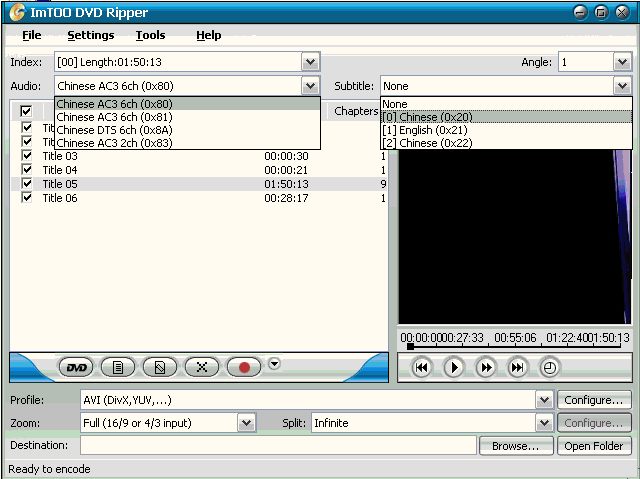Click the preview timeline seek bar
This screenshot has width=640, height=479.
(515, 347)
